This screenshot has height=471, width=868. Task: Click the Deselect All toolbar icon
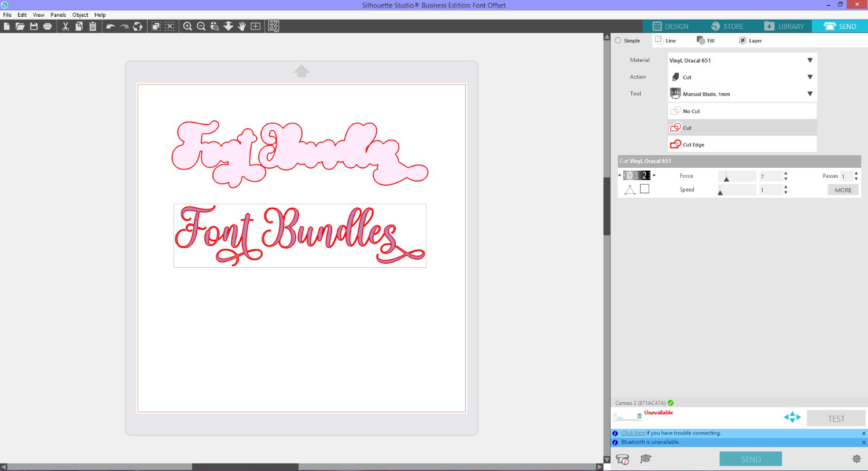[170, 26]
